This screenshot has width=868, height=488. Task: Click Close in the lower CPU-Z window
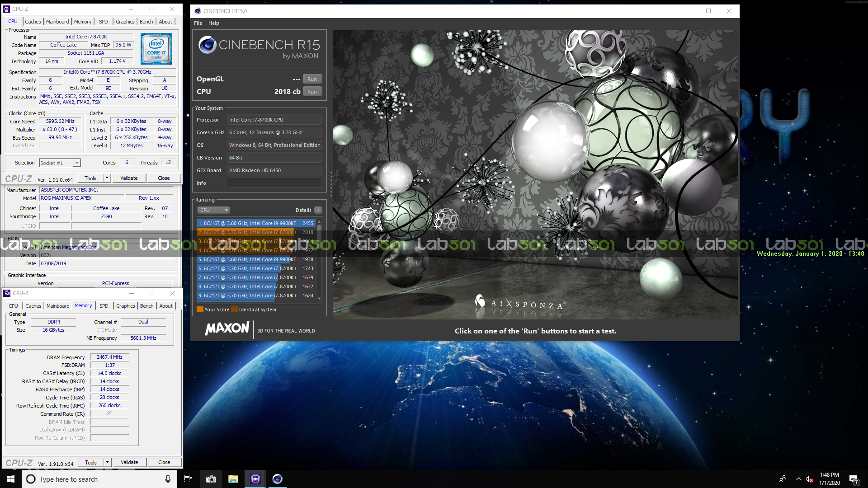click(x=164, y=462)
